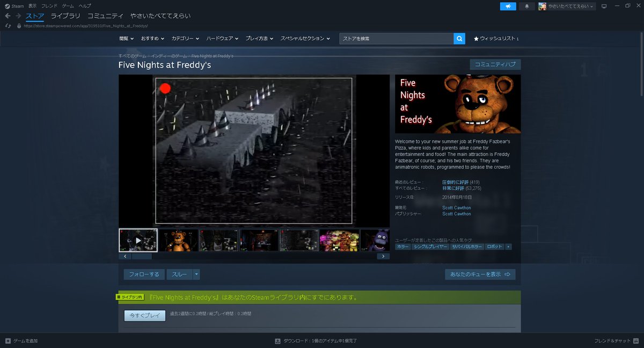This screenshot has width=644, height=348.
Task: Click the arrow icon on あなたのキューを表示
Action: click(x=507, y=274)
